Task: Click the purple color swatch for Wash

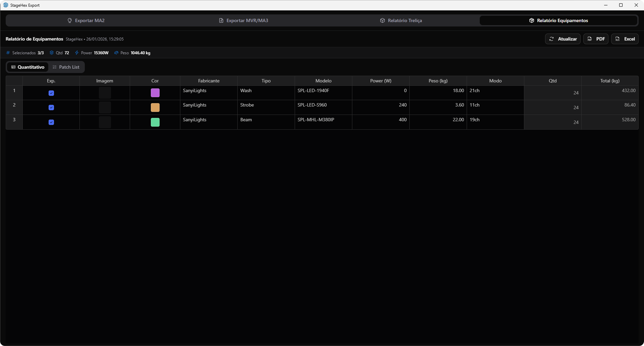Action: 155,93
